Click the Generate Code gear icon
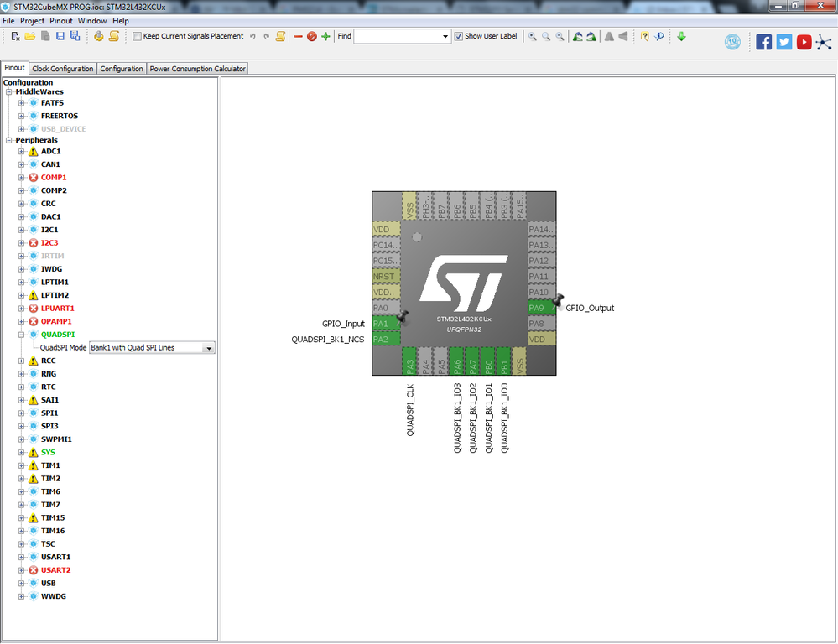Viewport: 838px width, 644px height. (99, 36)
